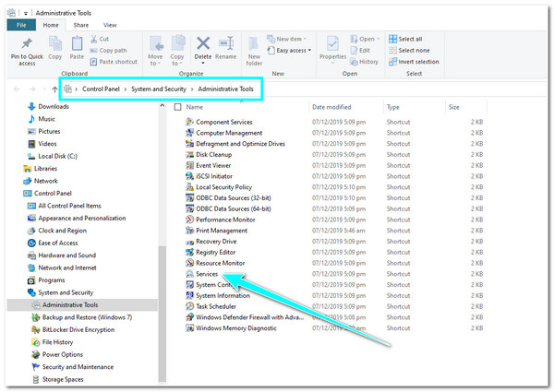The height and width of the screenshot is (392, 554).
Task: Sort by the Type column header
Action: (x=393, y=107)
